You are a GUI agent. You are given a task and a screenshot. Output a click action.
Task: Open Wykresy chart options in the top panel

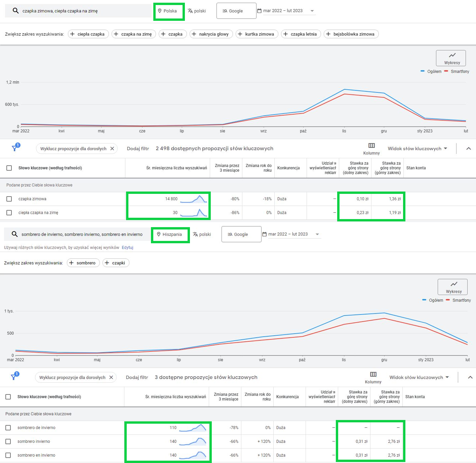451,58
